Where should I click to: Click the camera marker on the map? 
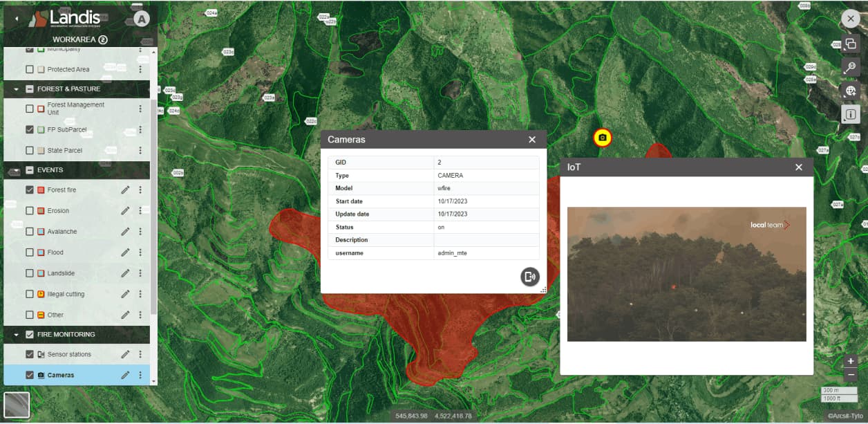click(603, 138)
